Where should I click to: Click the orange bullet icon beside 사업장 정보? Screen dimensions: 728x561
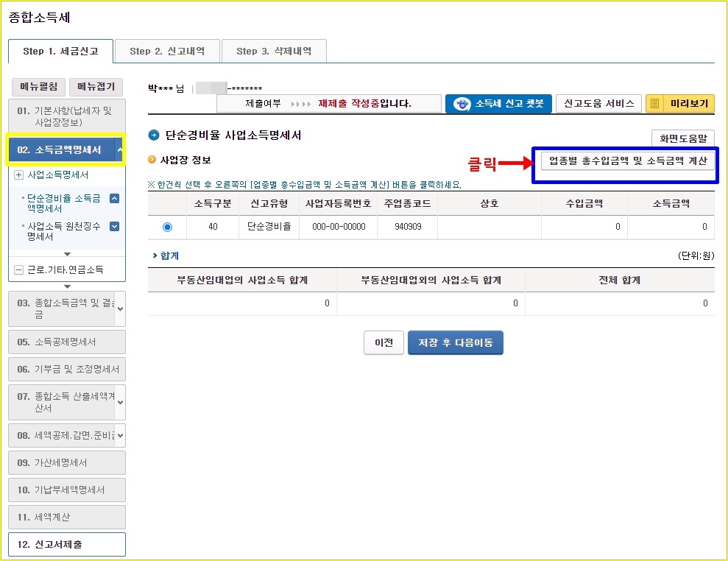pyautogui.click(x=152, y=160)
